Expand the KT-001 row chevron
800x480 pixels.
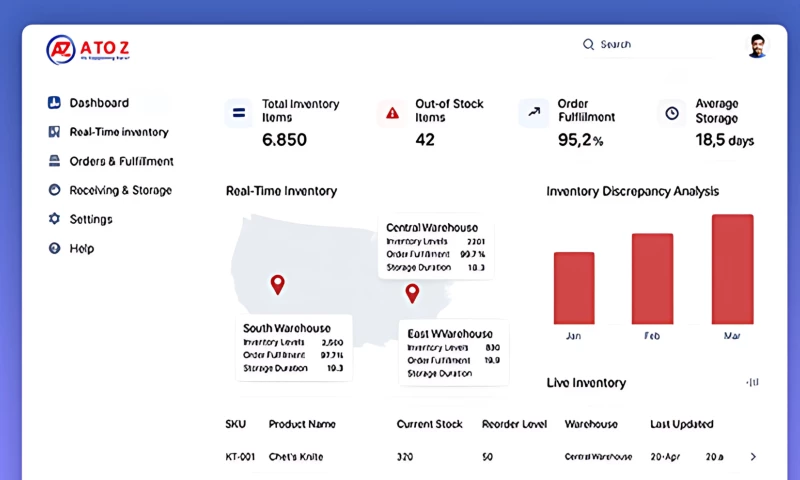pyautogui.click(x=753, y=457)
